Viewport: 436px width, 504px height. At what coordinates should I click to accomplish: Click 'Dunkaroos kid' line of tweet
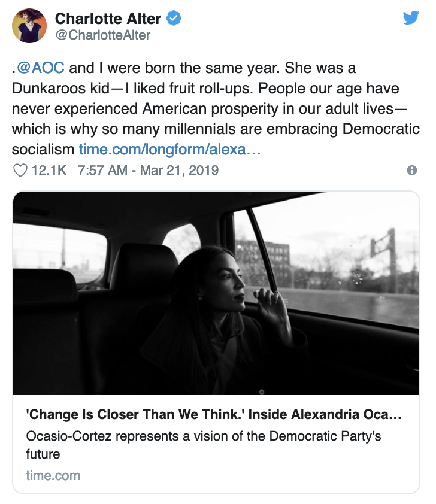(x=205, y=88)
